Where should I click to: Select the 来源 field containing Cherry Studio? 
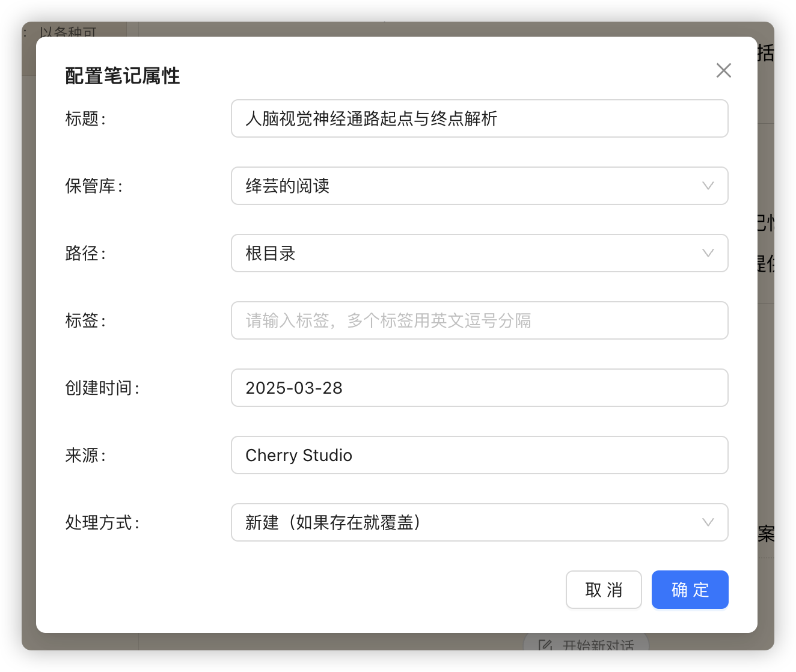click(479, 455)
